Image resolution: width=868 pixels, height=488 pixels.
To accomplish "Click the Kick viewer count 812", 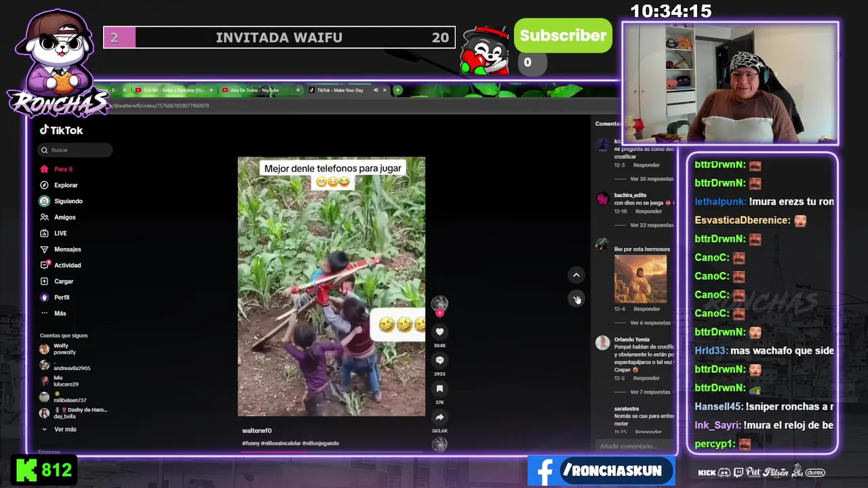I will tap(44, 470).
